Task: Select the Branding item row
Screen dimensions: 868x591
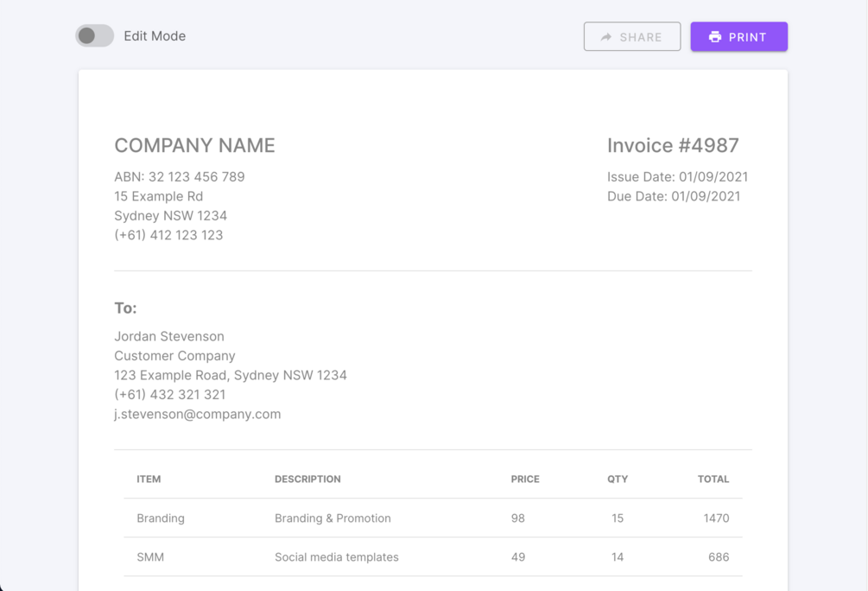Action: tap(432, 518)
